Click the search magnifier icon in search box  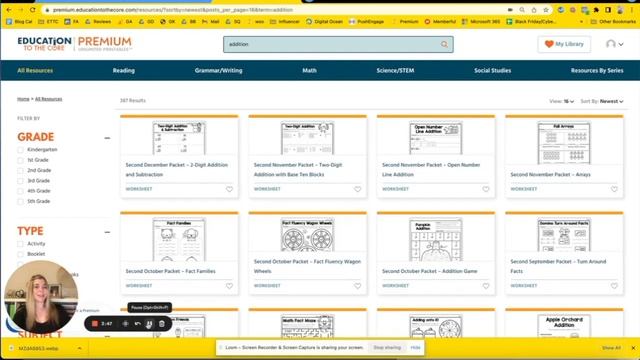[x=444, y=44]
